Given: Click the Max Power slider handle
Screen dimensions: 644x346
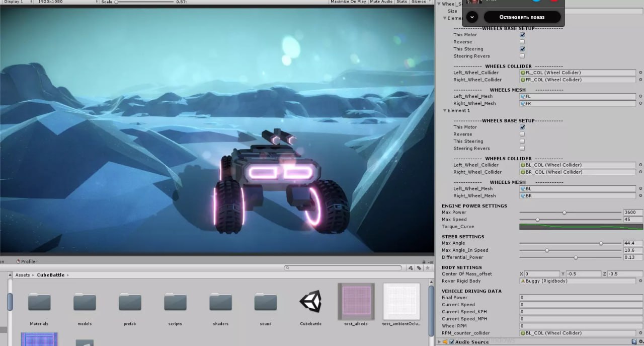Looking at the screenshot, I should 565,213.
